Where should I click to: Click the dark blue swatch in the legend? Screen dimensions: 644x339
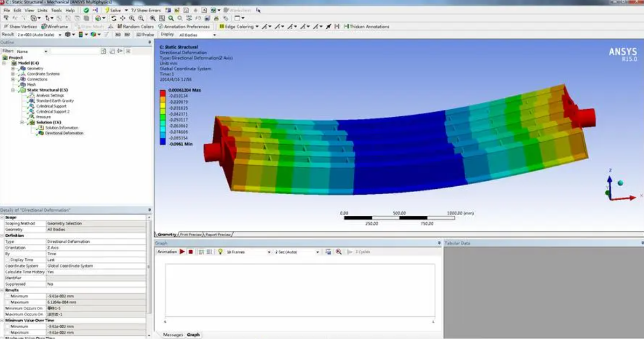coord(163,141)
